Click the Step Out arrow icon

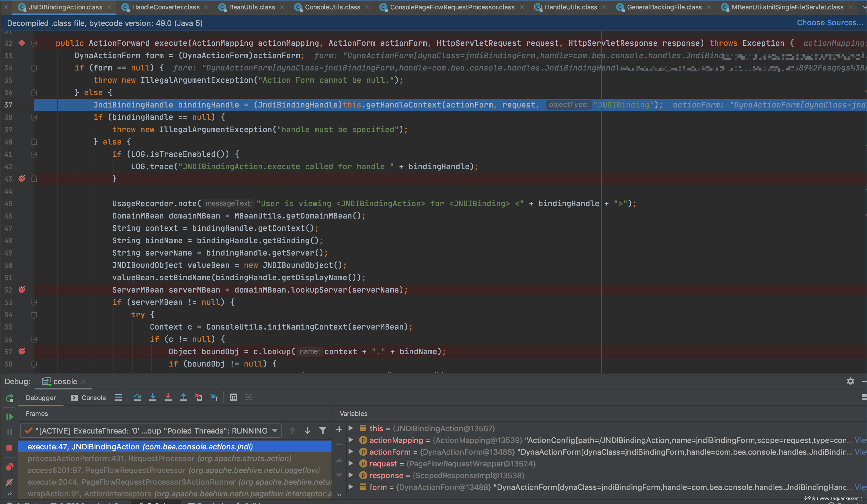pos(183,397)
